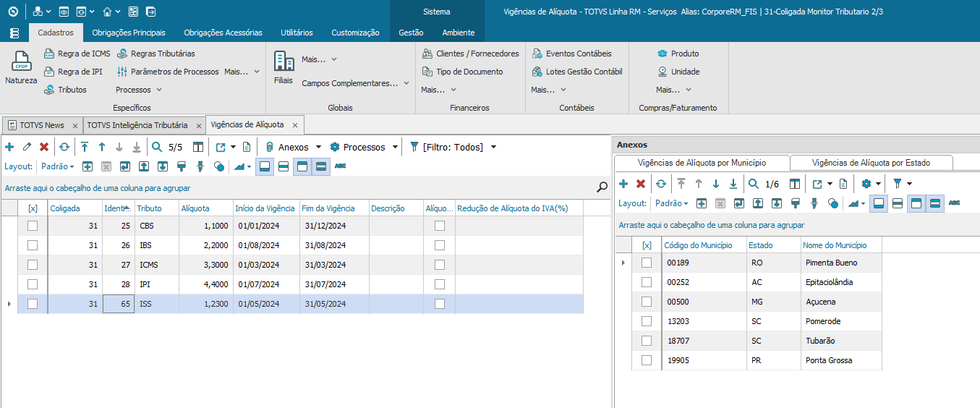This screenshot has height=408, width=980.
Task: Go to last record in Anexos toolbar
Action: pyautogui.click(x=733, y=184)
